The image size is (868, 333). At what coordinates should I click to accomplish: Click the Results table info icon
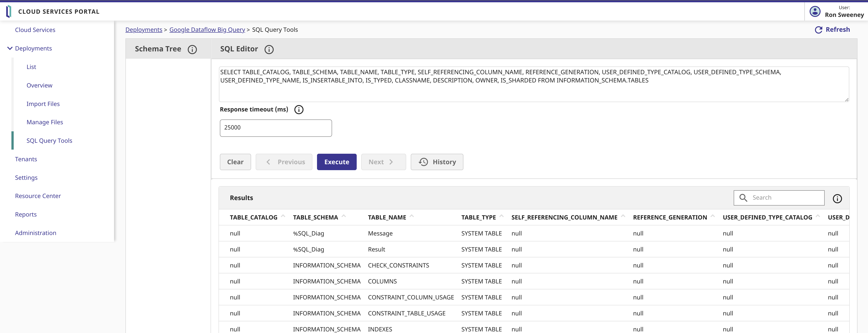[x=837, y=198]
